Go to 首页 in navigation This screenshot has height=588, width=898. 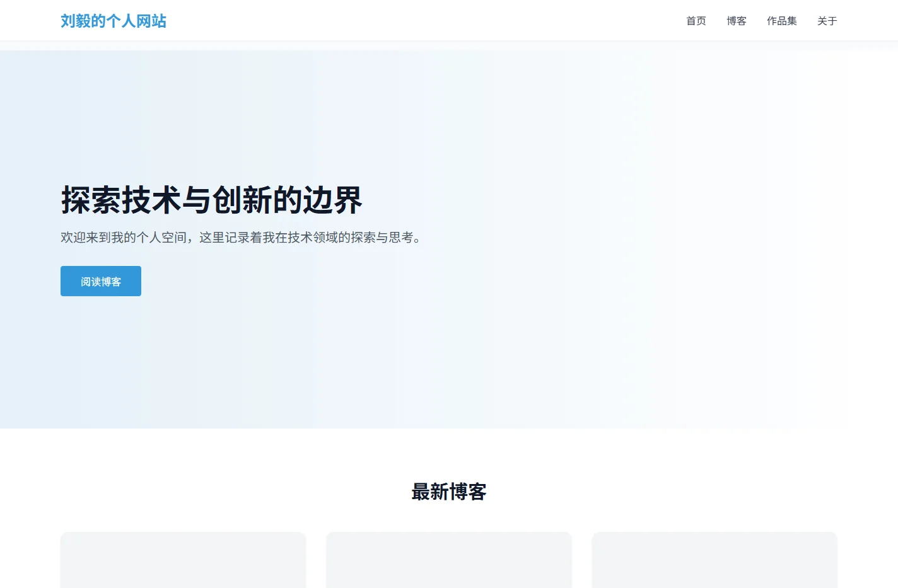[696, 21]
